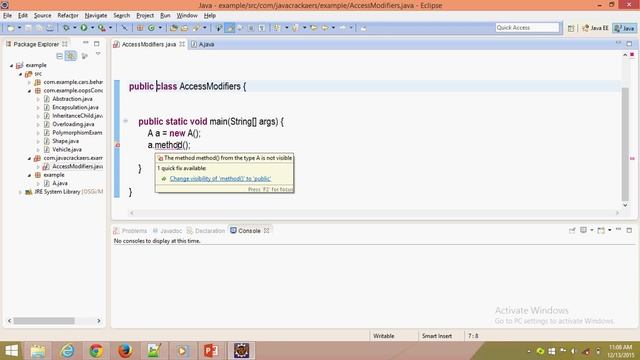Navigate Back with yellow arrow icon
The width and height of the screenshot is (640, 360).
pos(325,28)
